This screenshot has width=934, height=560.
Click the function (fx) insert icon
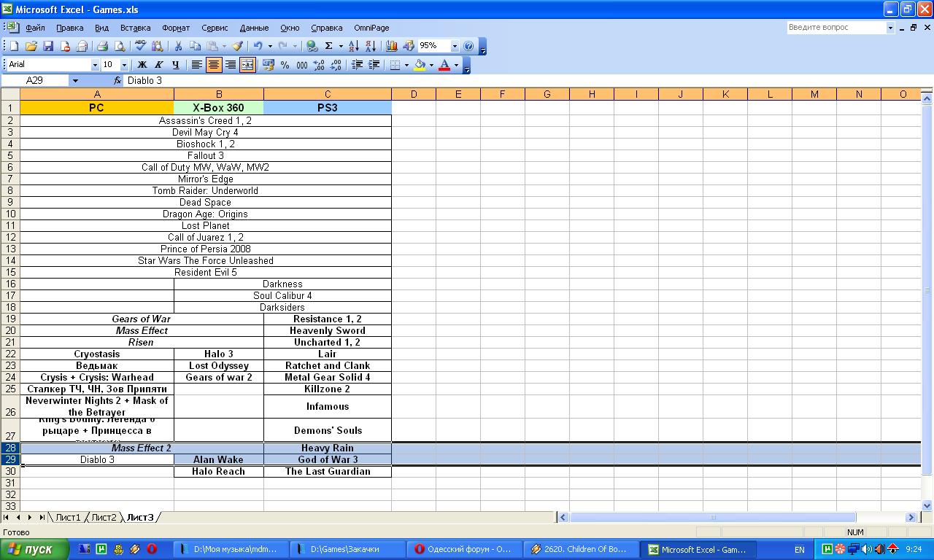click(117, 80)
